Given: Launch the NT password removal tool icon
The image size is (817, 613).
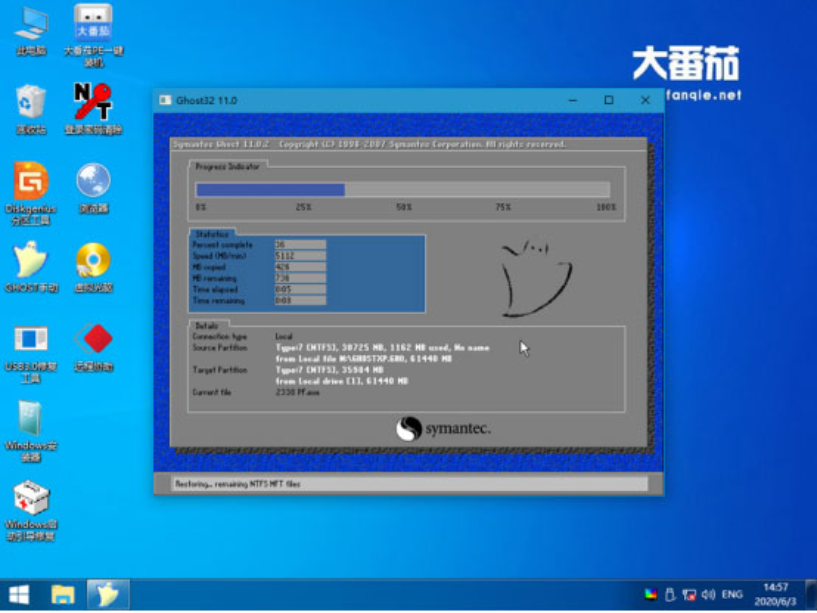Looking at the screenshot, I should 93,103.
